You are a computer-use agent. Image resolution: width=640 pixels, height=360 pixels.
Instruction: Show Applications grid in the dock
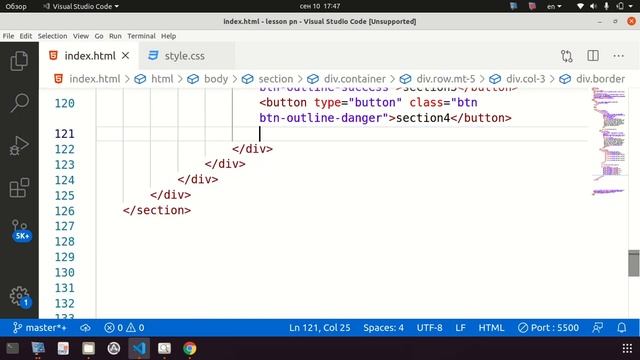tap(627, 348)
